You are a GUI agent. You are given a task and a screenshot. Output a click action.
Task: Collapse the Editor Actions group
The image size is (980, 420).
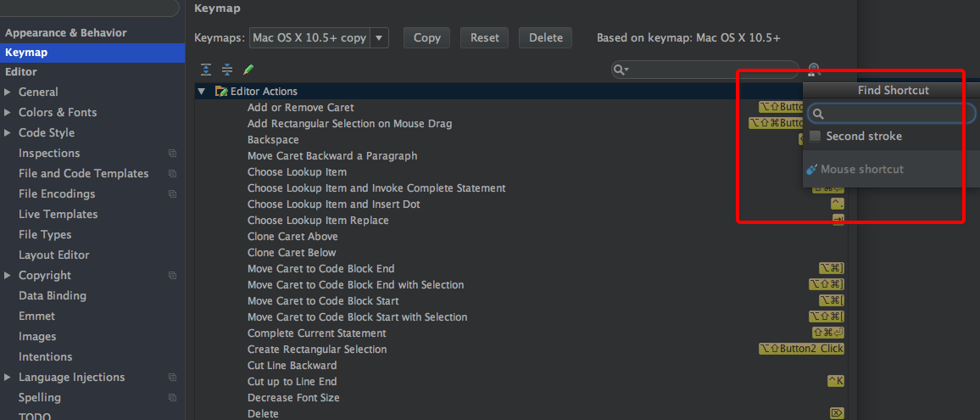(x=202, y=92)
